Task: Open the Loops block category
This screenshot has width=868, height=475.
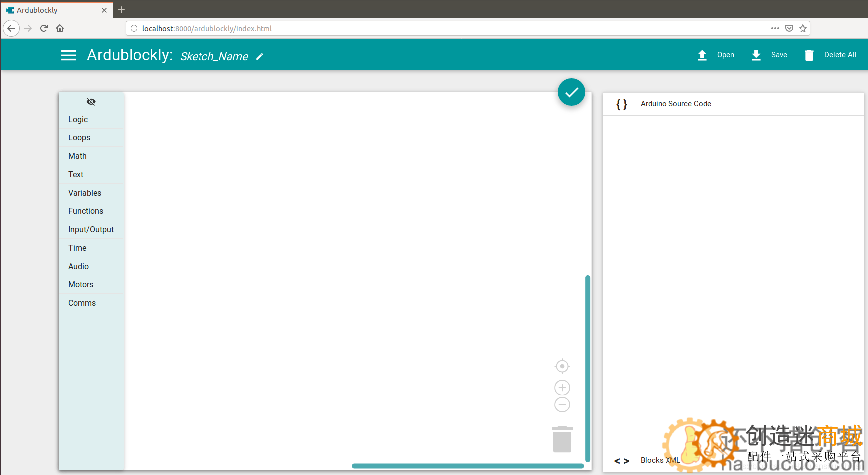Action: pyautogui.click(x=91, y=137)
